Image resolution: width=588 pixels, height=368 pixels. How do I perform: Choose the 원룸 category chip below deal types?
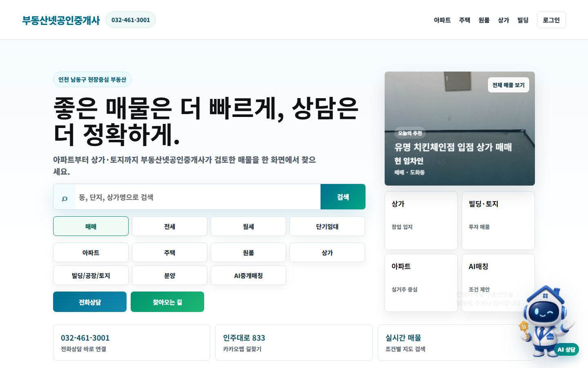[248, 252]
